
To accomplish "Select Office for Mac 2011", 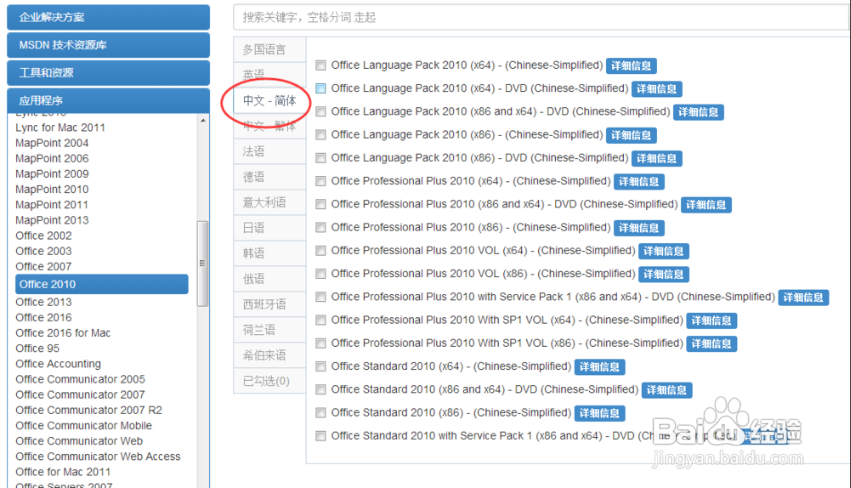I will click(63, 472).
